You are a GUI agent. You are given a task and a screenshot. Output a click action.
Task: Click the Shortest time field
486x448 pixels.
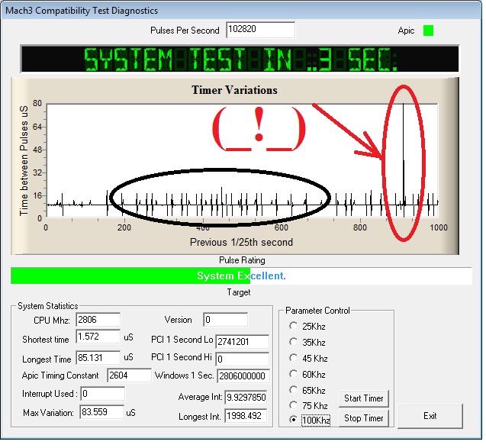[x=98, y=337]
